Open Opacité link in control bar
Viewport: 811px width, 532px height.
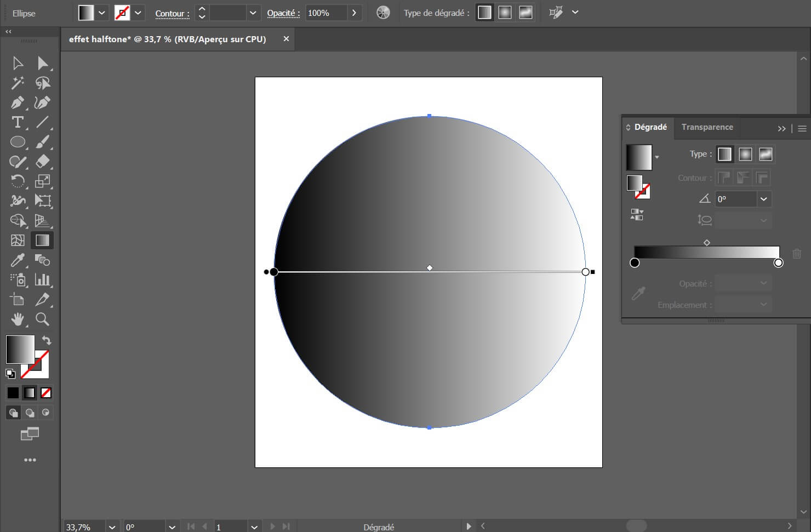click(283, 13)
